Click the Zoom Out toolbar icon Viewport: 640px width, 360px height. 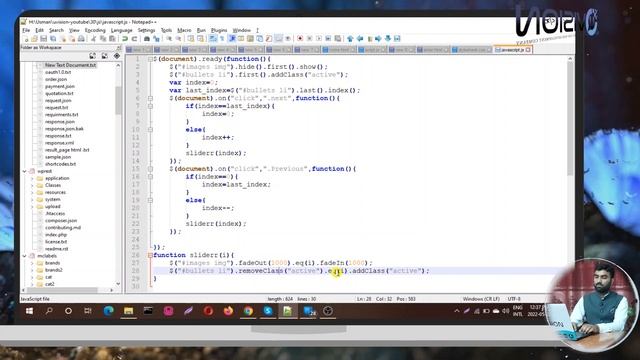[178, 39]
